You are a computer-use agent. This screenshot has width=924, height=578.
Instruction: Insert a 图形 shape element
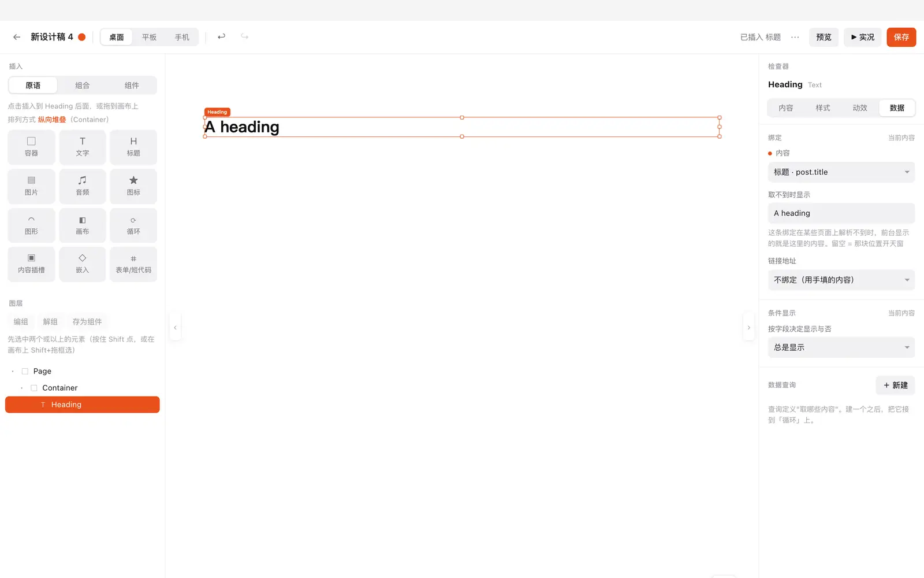point(31,225)
